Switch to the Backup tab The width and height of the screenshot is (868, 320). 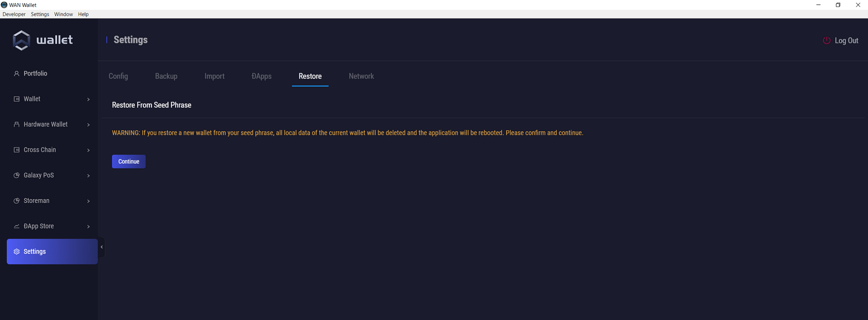coord(166,76)
